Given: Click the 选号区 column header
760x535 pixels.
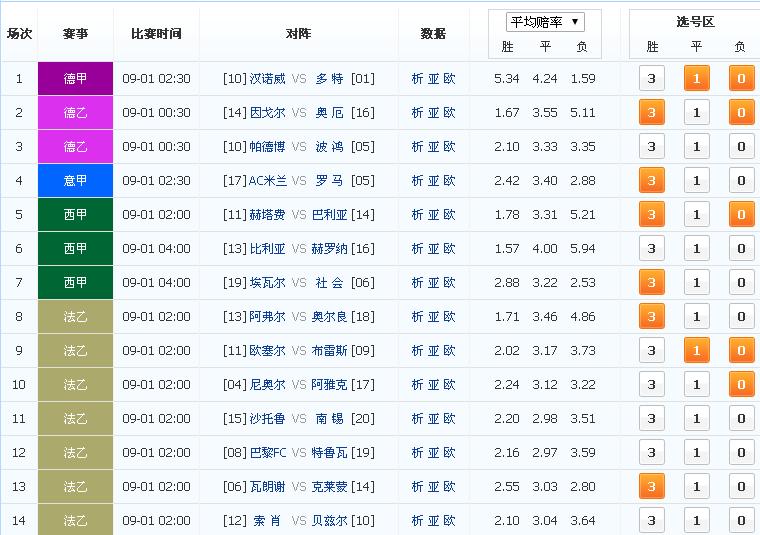Looking at the screenshot, I should (x=695, y=21).
